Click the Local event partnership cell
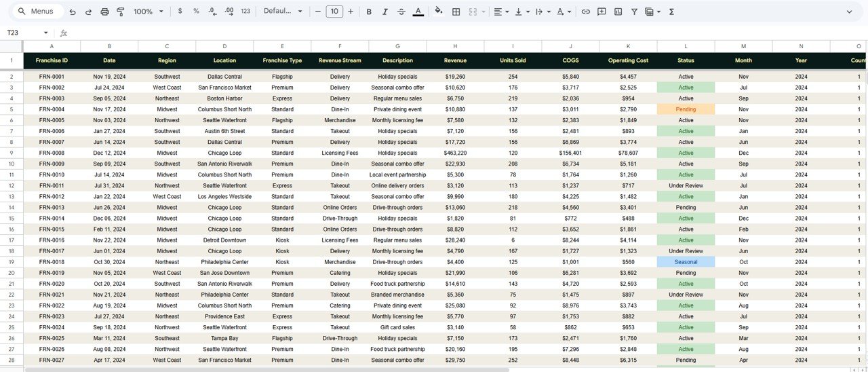 [397, 174]
